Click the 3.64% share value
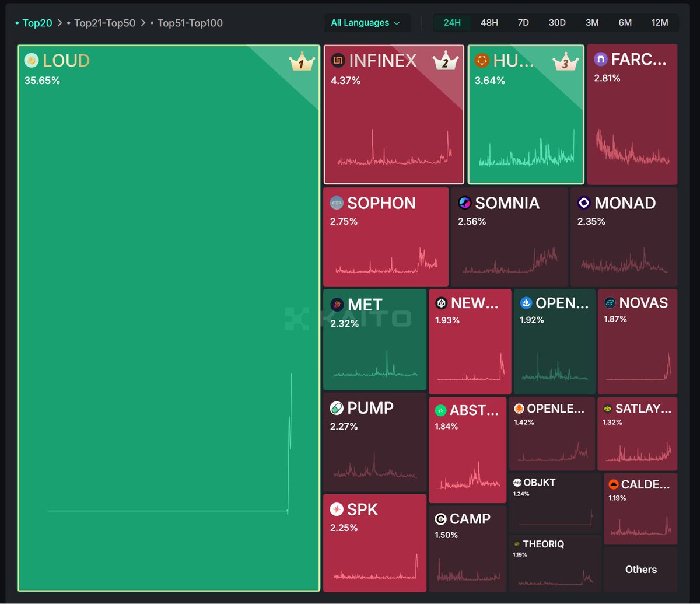700x604 pixels. click(x=490, y=81)
